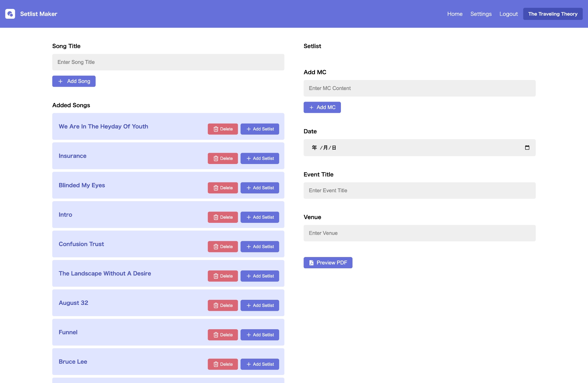Viewport: 588px width, 383px height.
Task: Click the trash icon next to Bruce Lee
Action: click(x=216, y=364)
